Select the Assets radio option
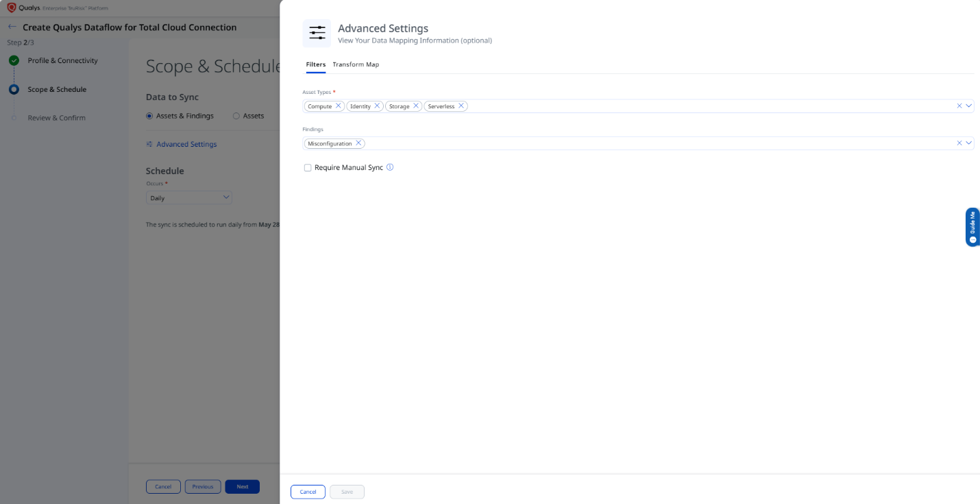Screen dimensions: 980x504 coord(236,116)
